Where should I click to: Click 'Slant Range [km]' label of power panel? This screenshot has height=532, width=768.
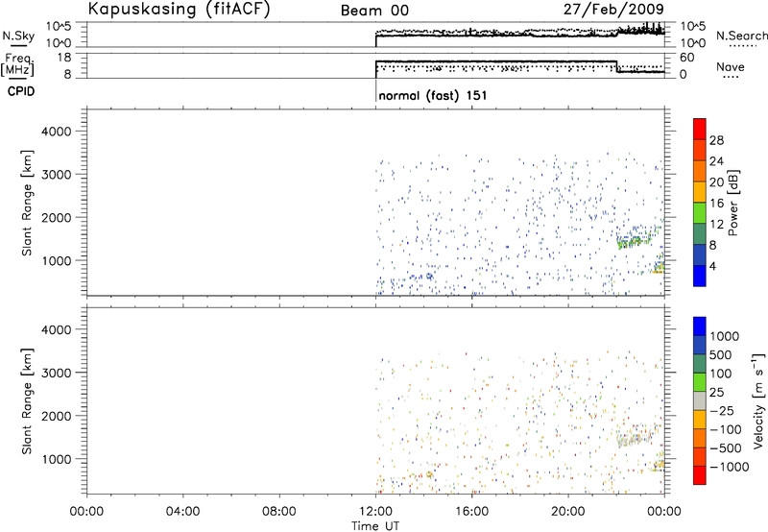(27, 203)
